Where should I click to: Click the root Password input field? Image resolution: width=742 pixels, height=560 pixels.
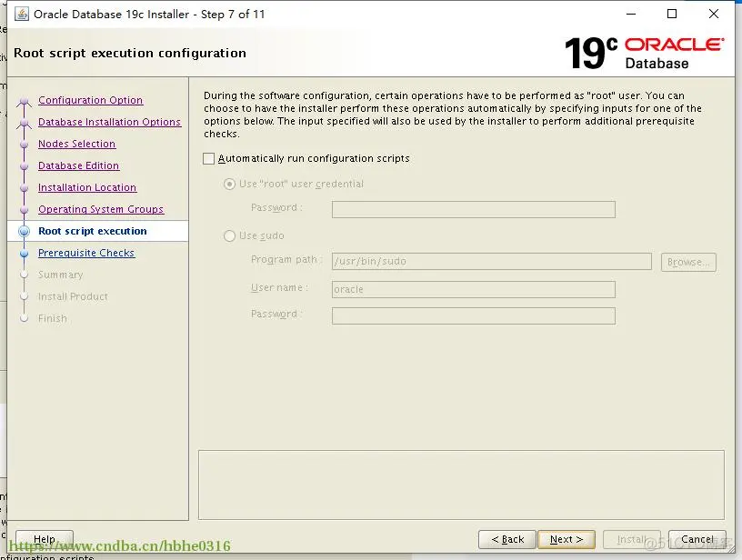click(474, 209)
